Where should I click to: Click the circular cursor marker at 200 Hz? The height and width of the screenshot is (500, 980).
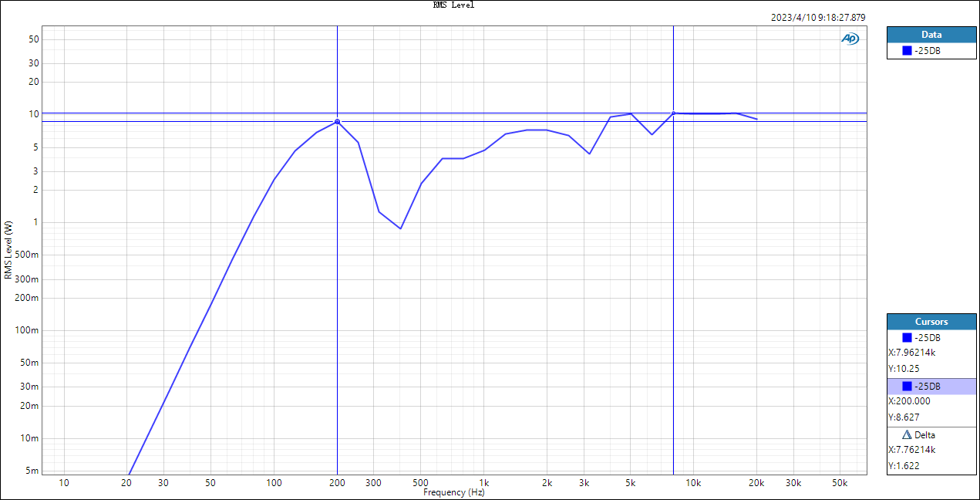[337, 122]
